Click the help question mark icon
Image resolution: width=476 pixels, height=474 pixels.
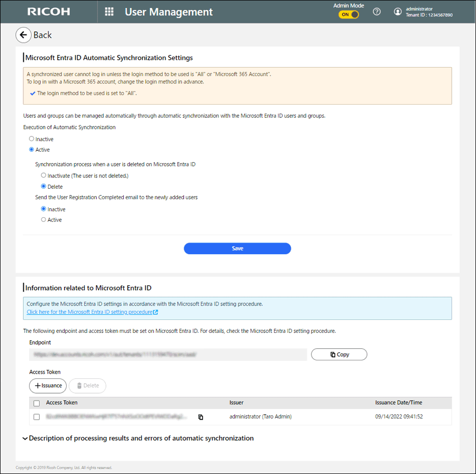click(x=377, y=12)
